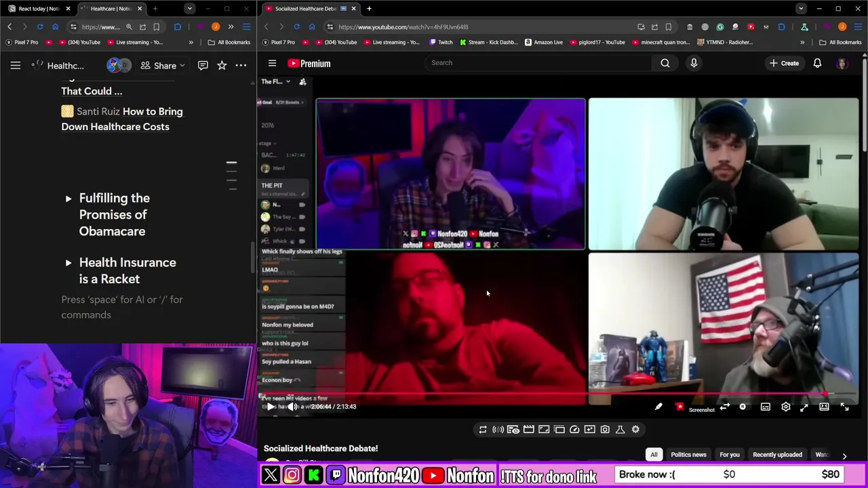
Task: Open the Share dropdown in Notion
Action: coord(163,66)
